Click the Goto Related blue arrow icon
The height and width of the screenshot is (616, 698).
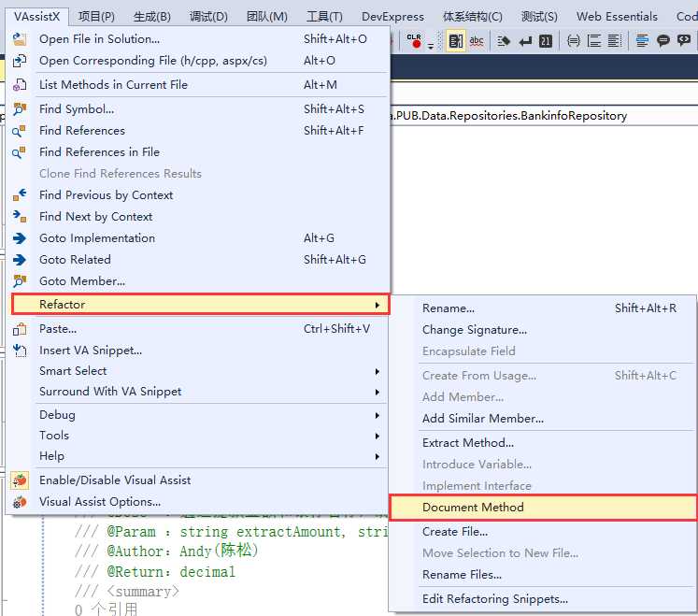coord(20,260)
